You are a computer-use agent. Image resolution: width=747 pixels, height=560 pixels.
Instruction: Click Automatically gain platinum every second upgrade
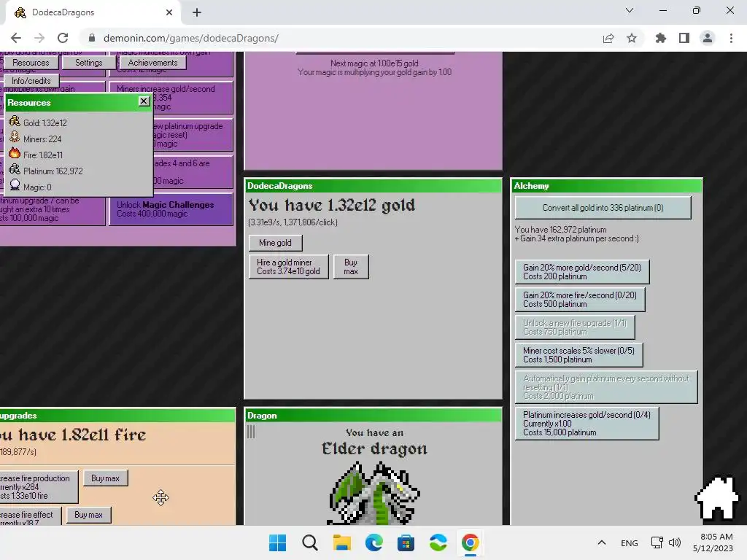point(606,387)
